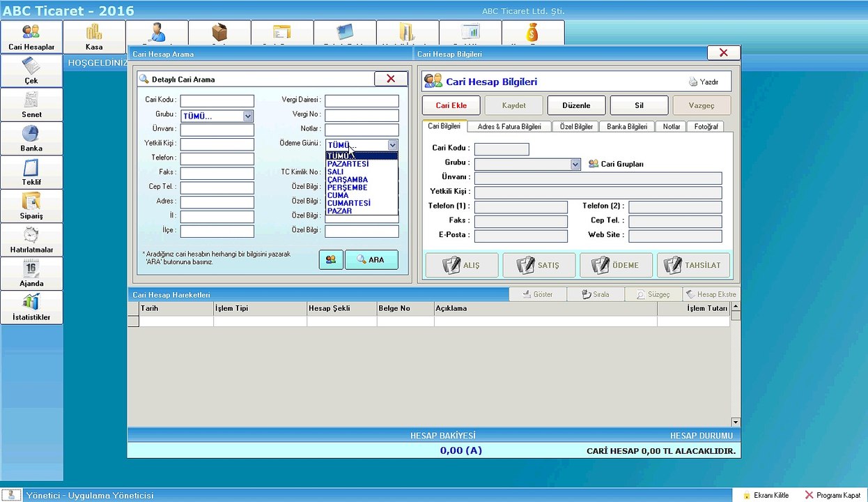Viewport: 868px width, 502px height.
Task: Click the chart report icon in toolbar
Action: (470, 32)
